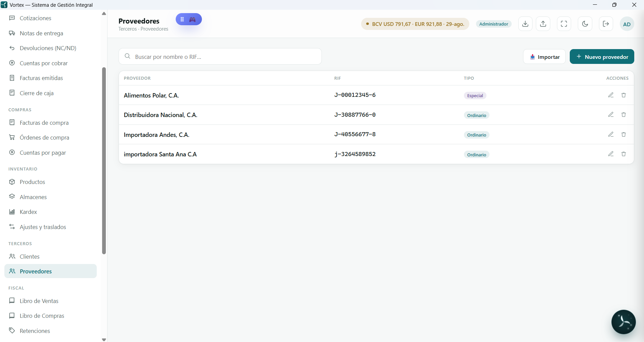Edit the Alimentos Polar, C.A. supplier
The image size is (644, 342).
[611, 95]
